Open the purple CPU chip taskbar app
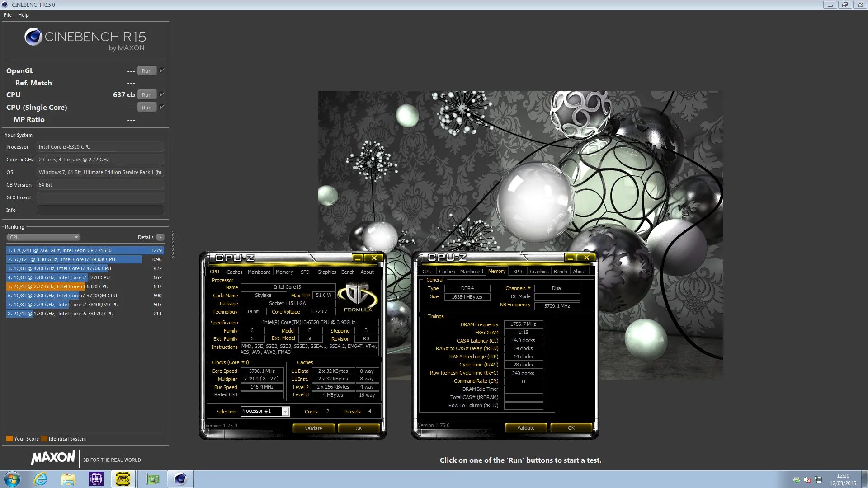The width and height of the screenshot is (868, 488). coord(96,479)
